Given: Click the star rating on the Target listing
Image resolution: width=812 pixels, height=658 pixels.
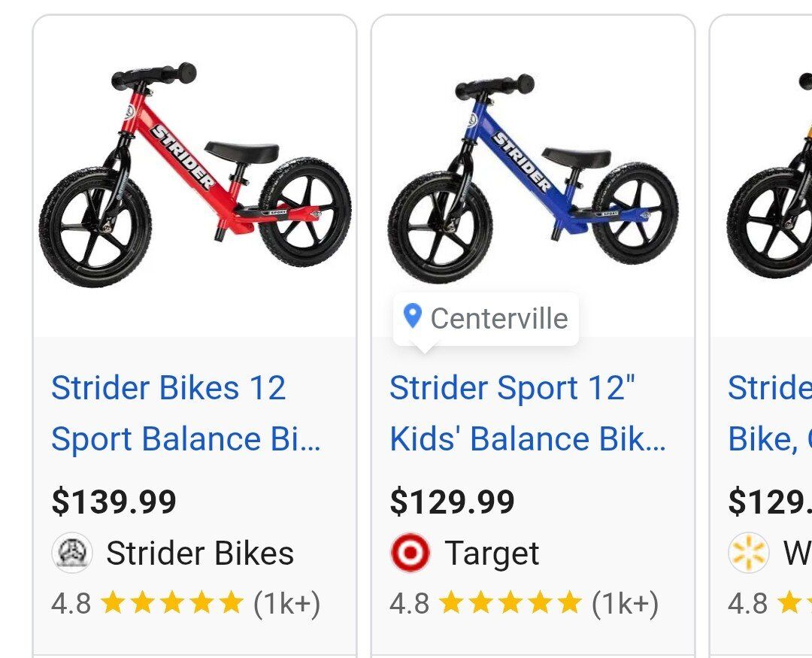Looking at the screenshot, I should (510, 602).
